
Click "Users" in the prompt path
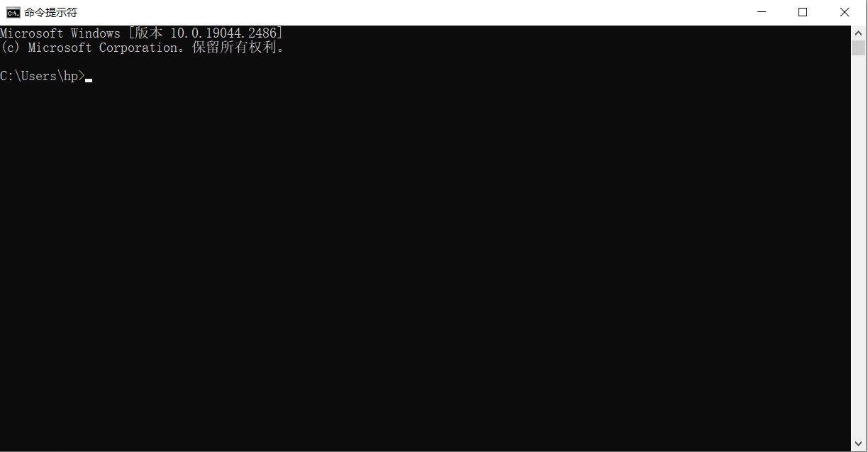(x=39, y=76)
